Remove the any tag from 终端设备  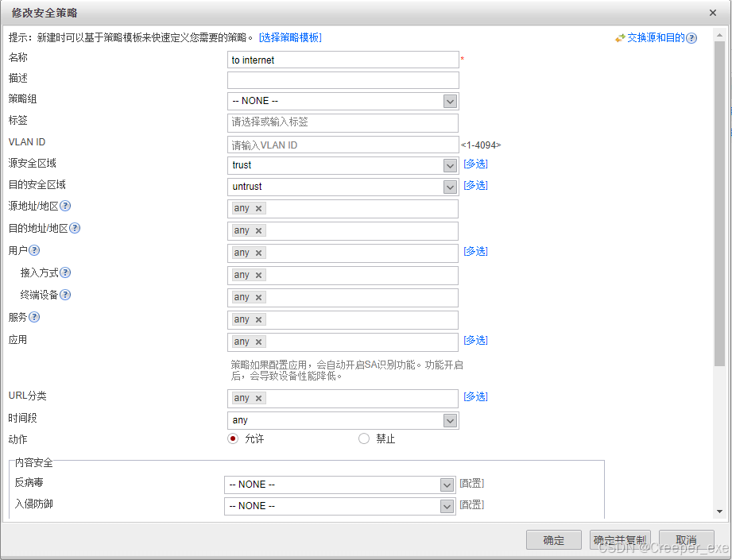(x=258, y=297)
